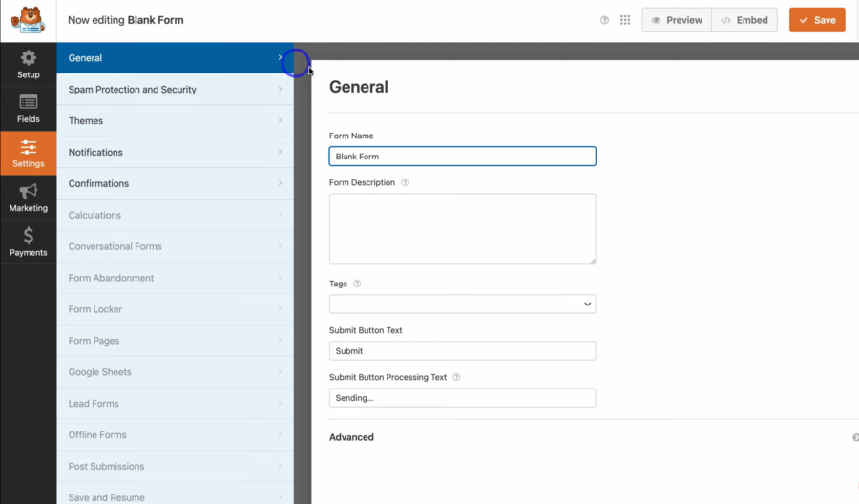This screenshot has width=859, height=504.
Task: Click the chevron on the Lead Forms row
Action: pyautogui.click(x=280, y=403)
